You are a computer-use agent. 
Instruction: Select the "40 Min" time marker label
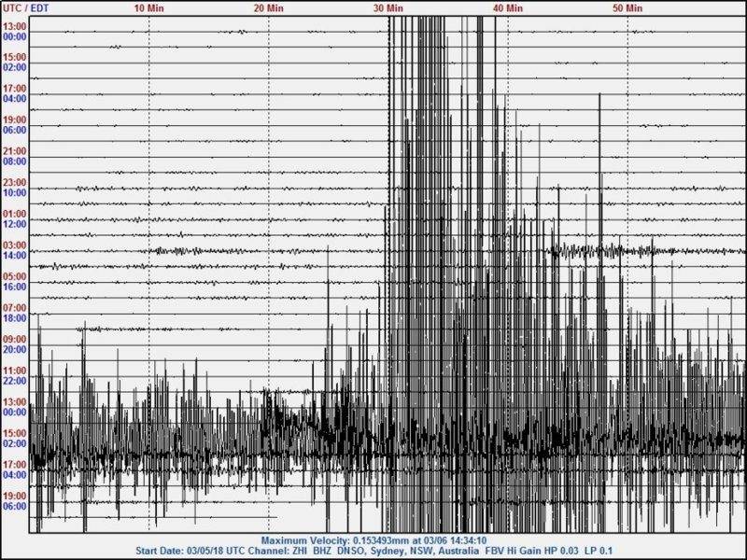[508, 8]
